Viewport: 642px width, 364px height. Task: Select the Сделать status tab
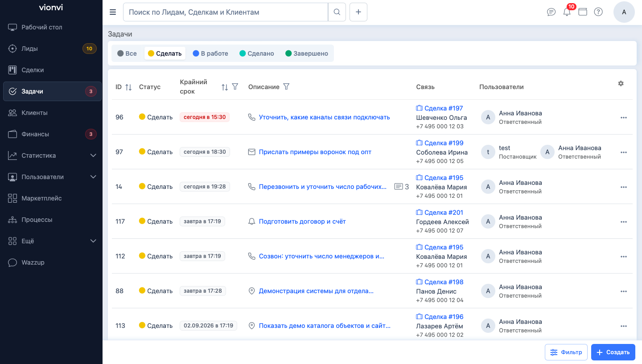point(165,53)
